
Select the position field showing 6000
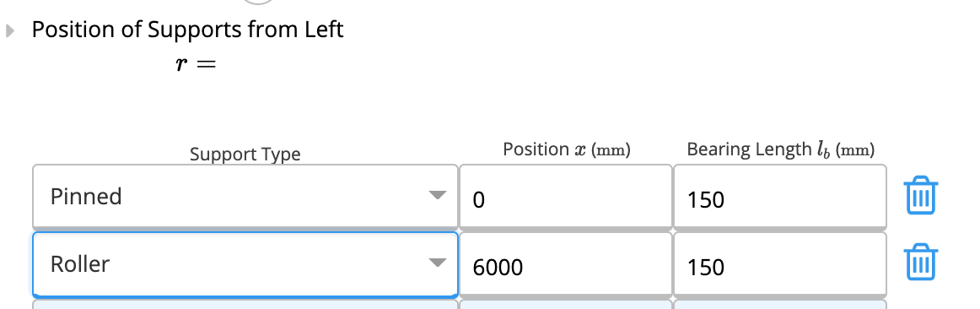(x=566, y=264)
